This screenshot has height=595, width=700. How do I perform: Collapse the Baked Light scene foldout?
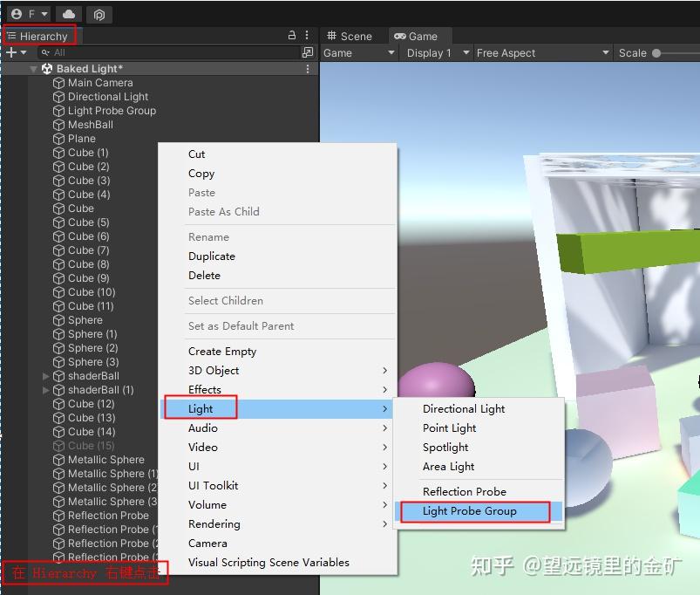(33, 69)
